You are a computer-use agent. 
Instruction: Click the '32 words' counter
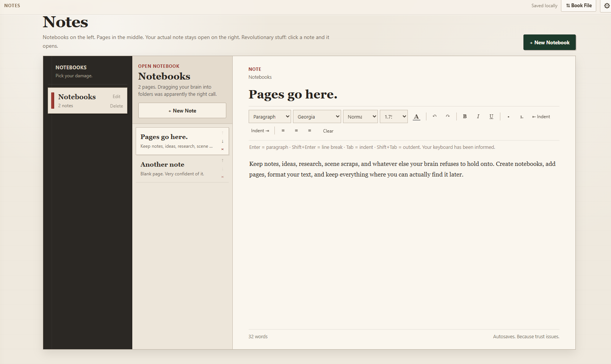click(x=258, y=337)
